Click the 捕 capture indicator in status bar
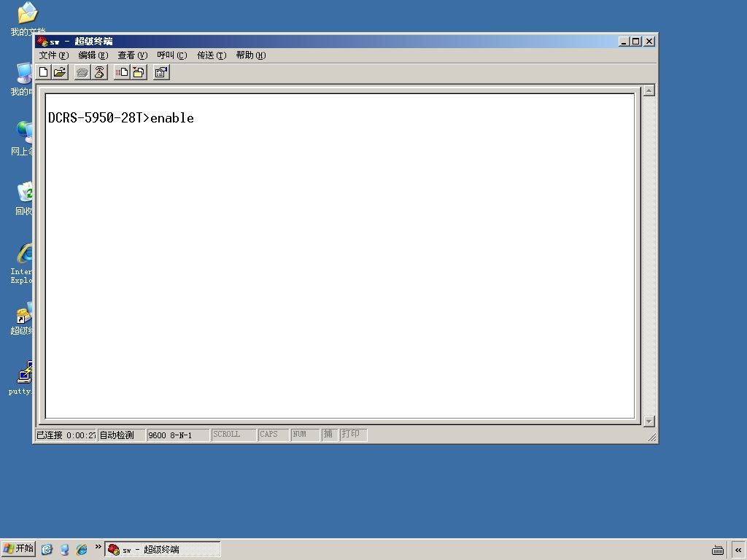 tap(329, 435)
